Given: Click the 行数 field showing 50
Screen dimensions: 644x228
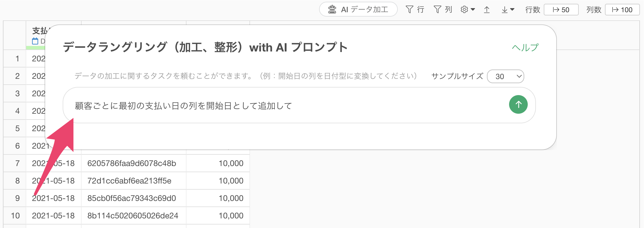Looking at the screenshot, I should [561, 10].
